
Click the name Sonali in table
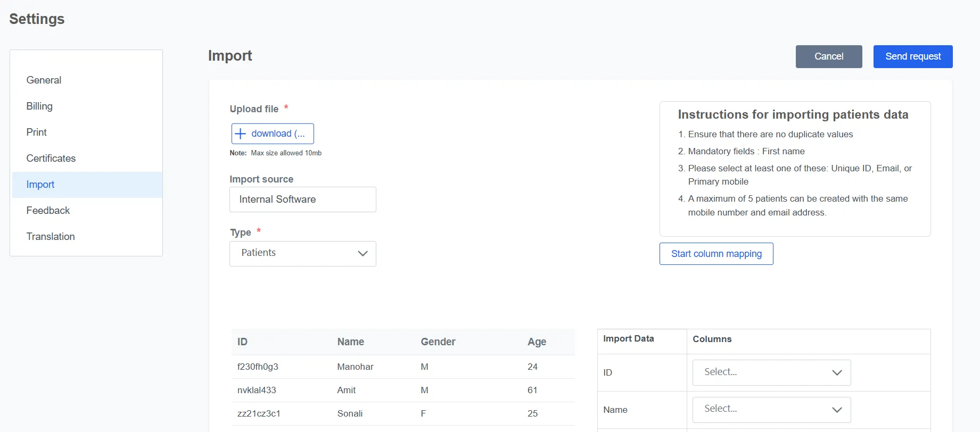tap(350, 414)
